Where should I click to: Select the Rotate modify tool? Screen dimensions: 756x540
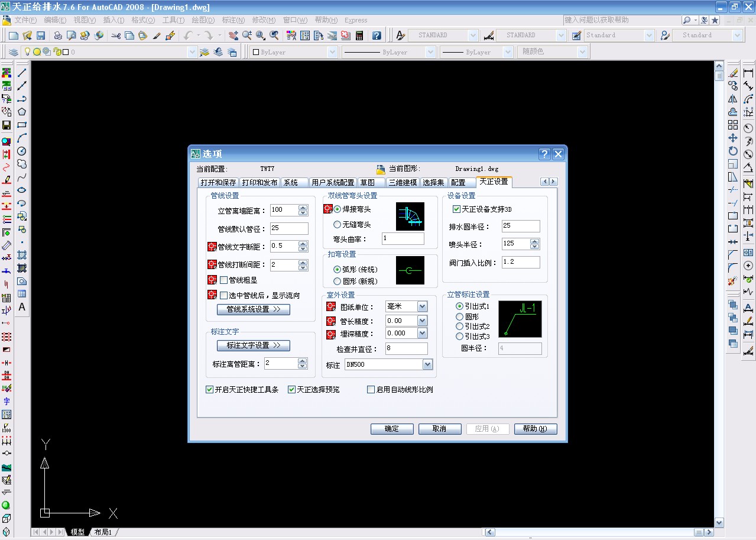coord(733,151)
